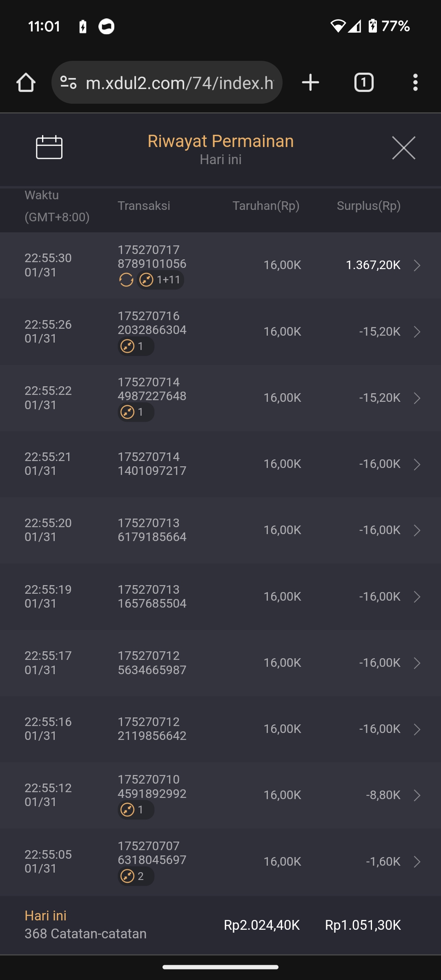Expand the 22:55:30 transaction details chevron
This screenshot has height=980, width=441.
(417, 265)
